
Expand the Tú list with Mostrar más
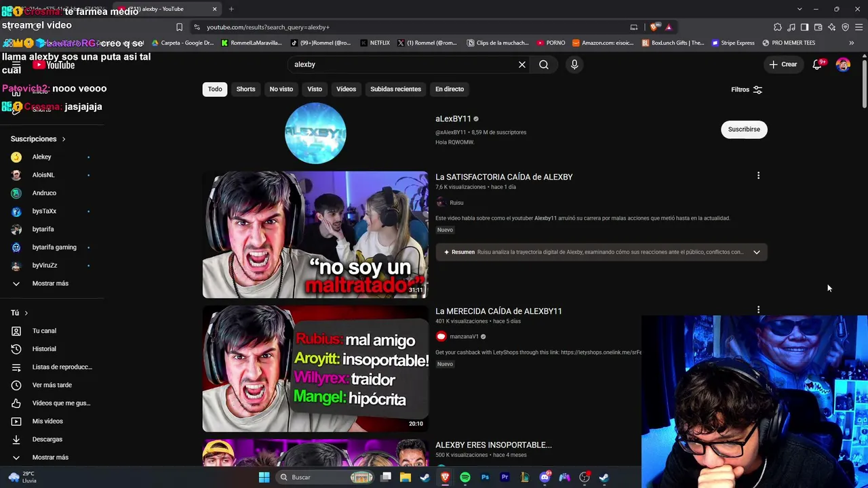pyautogui.click(x=50, y=457)
